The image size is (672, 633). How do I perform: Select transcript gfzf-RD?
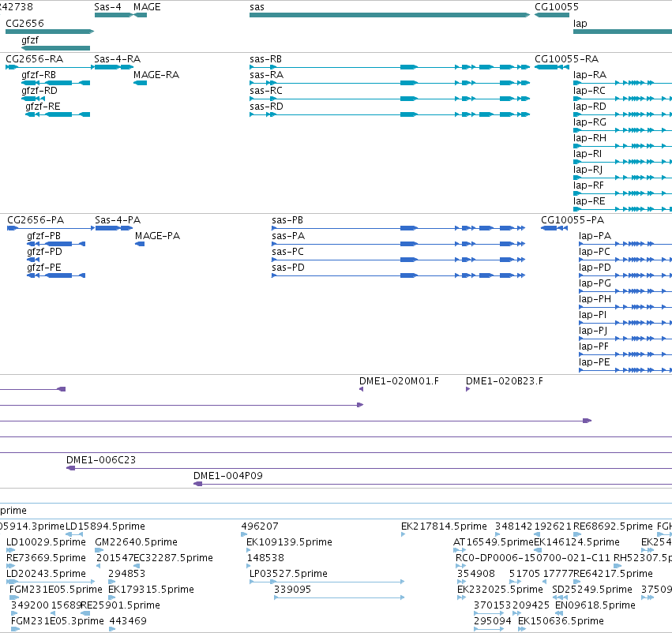tap(33, 99)
